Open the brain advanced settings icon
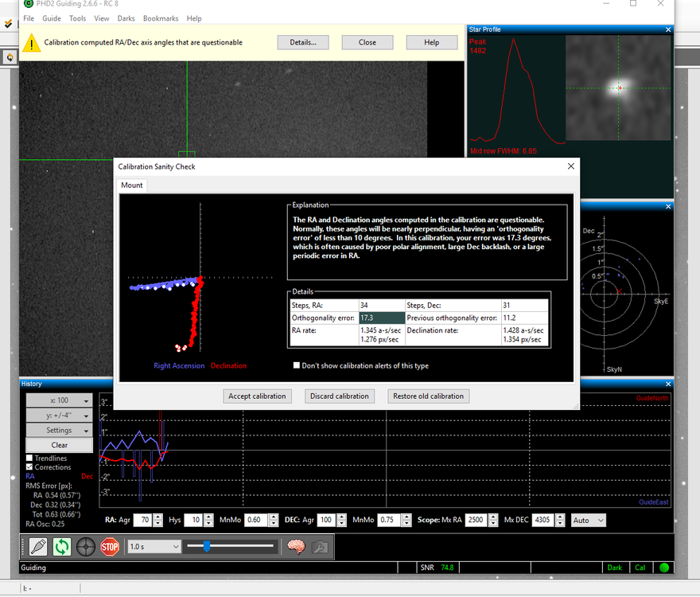700x597 pixels. 296,547
